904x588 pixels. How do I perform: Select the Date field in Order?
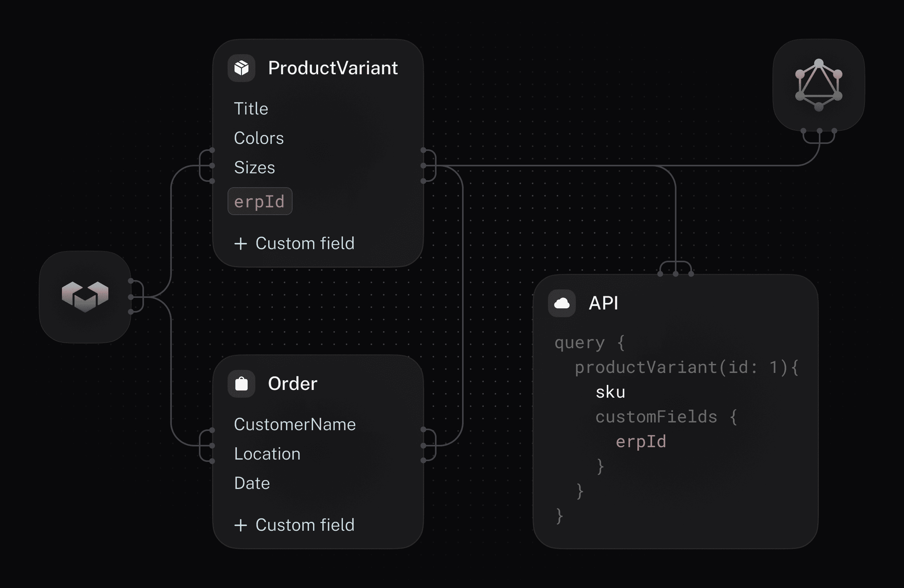pyautogui.click(x=252, y=483)
